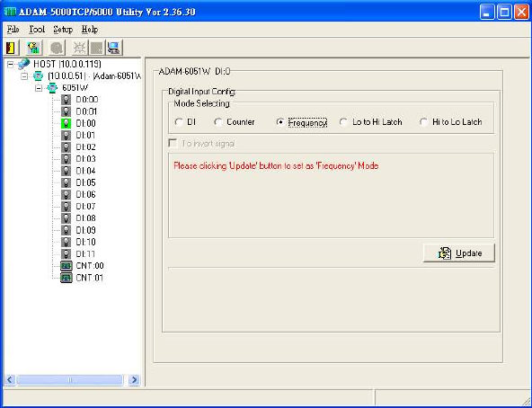
Task: Open the Help menu
Action: [90, 30]
